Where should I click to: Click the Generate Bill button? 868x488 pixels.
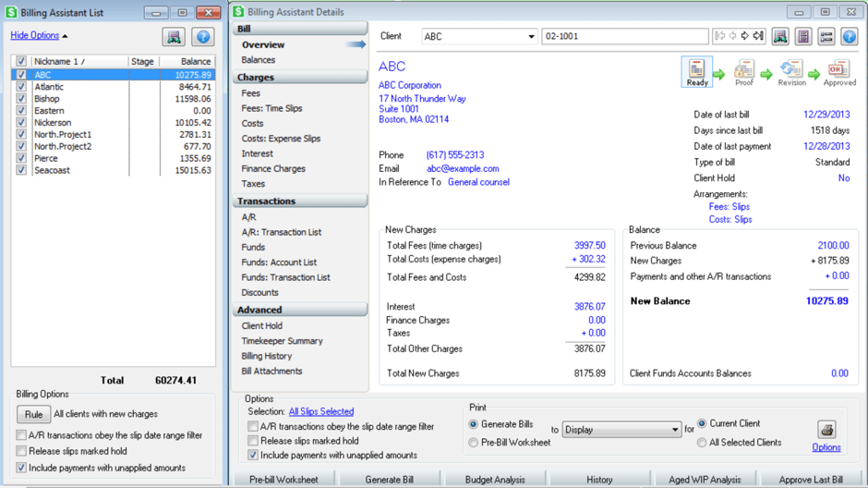(389, 480)
